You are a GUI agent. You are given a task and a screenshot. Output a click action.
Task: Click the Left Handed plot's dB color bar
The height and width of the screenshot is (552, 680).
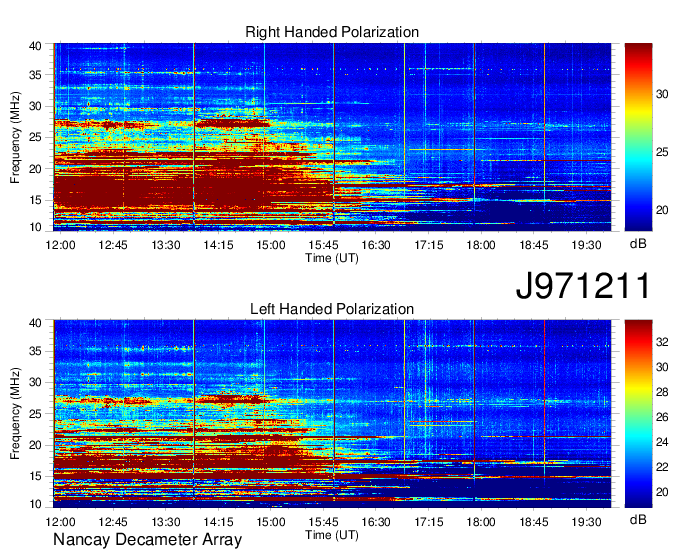pos(638,414)
